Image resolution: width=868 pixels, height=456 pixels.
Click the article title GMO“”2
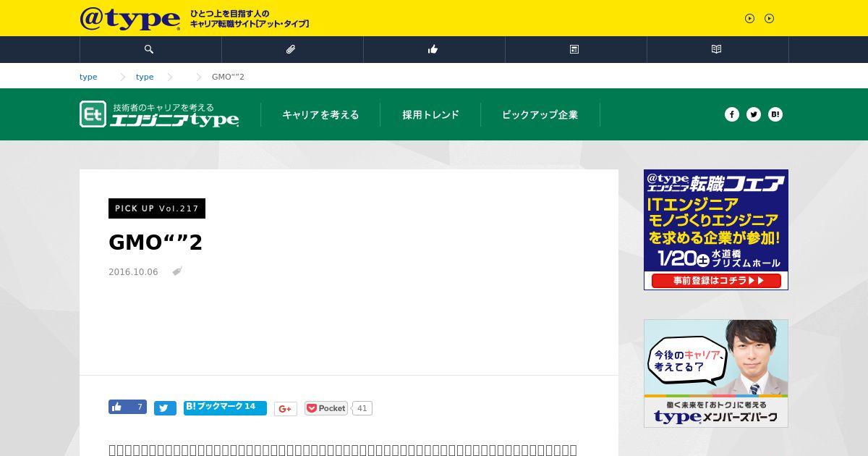pyautogui.click(x=156, y=242)
